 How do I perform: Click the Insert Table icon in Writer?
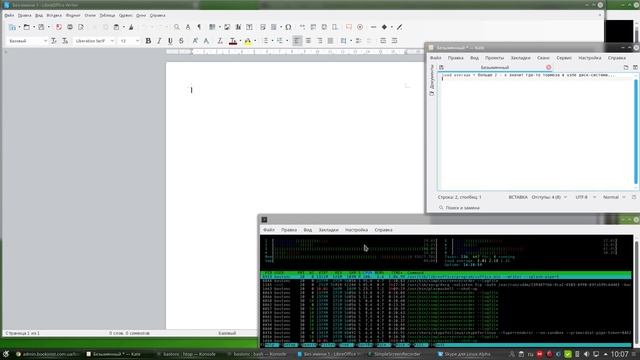(x=212, y=27)
